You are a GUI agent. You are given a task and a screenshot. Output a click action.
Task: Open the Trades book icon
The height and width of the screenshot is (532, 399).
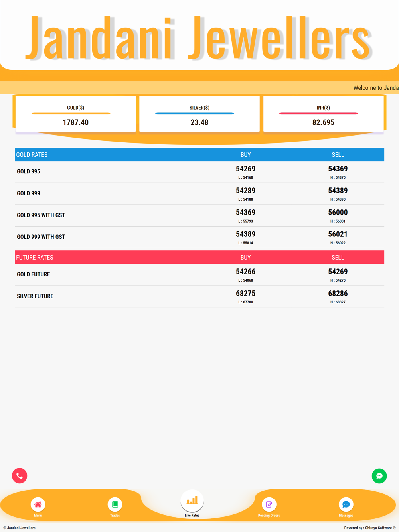pos(115,504)
